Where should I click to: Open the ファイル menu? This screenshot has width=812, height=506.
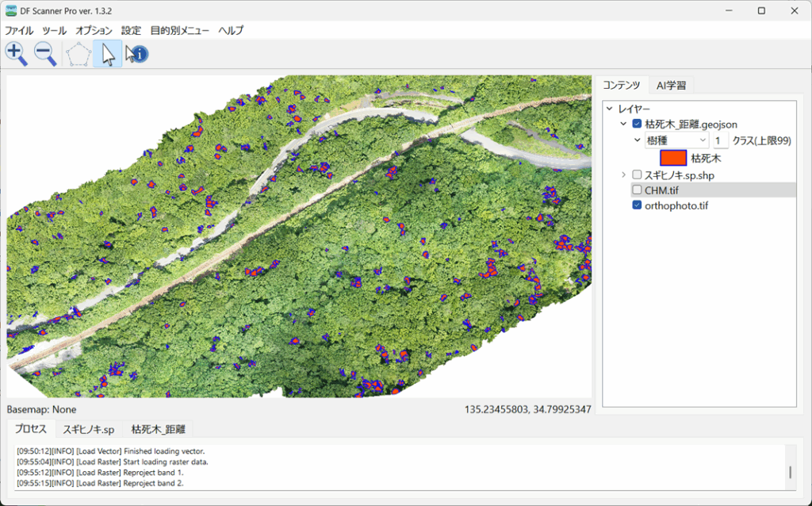(x=19, y=30)
